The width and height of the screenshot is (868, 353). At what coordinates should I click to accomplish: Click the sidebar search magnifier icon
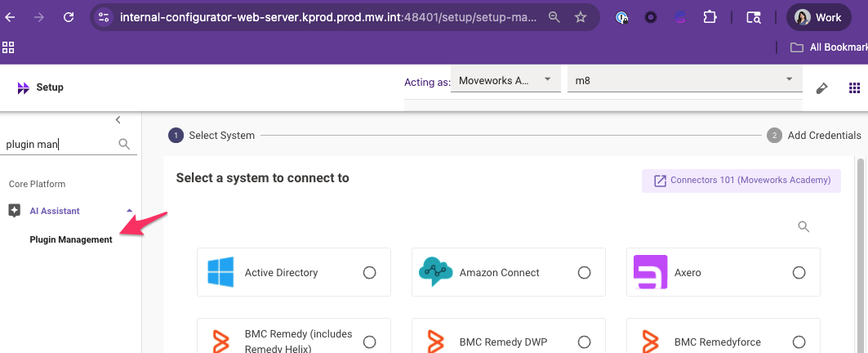[125, 144]
